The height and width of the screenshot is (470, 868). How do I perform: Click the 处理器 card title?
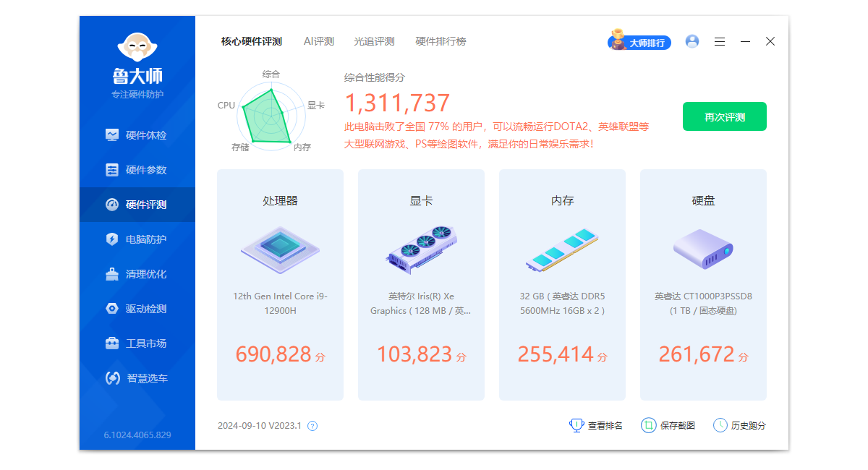tap(280, 201)
